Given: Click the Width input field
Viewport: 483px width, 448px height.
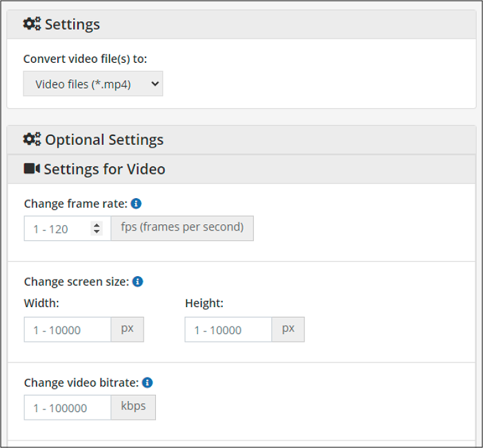Looking at the screenshot, I should click(68, 330).
